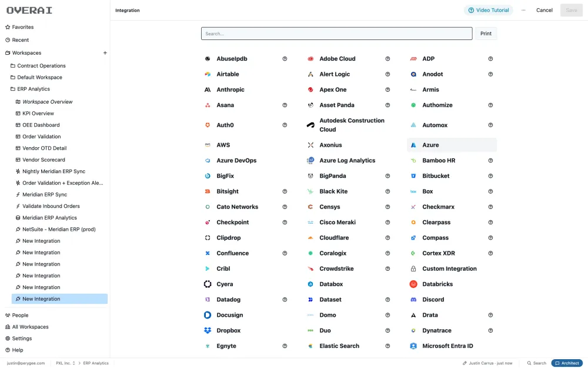
Task: Open the Workspace Overview page
Action: 47,102
